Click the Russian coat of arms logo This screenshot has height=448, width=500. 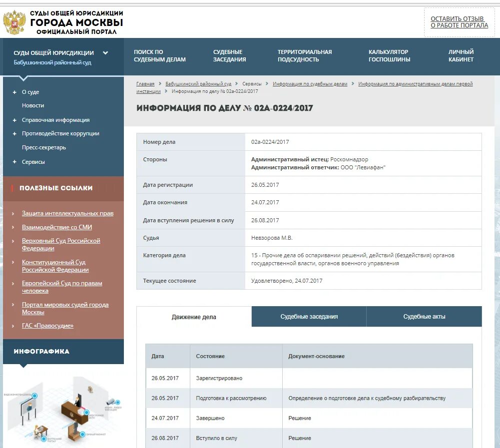(x=14, y=22)
